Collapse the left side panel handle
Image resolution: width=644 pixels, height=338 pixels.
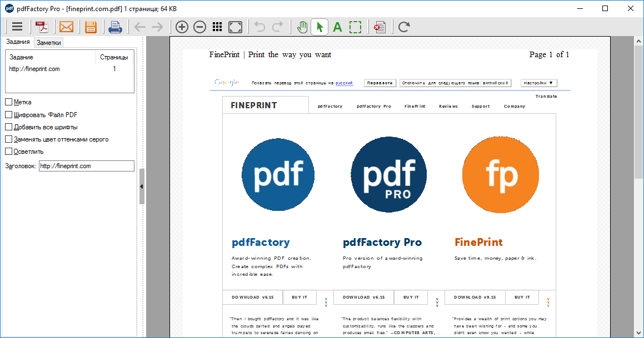pyautogui.click(x=141, y=186)
